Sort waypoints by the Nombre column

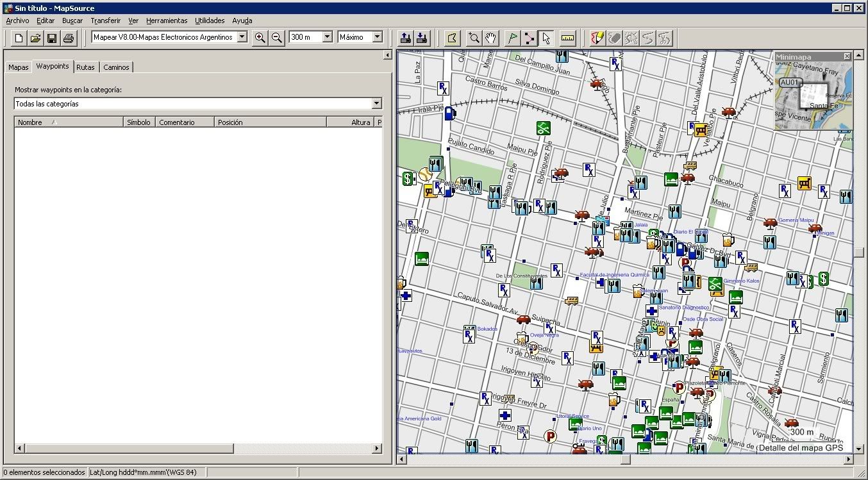point(69,122)
